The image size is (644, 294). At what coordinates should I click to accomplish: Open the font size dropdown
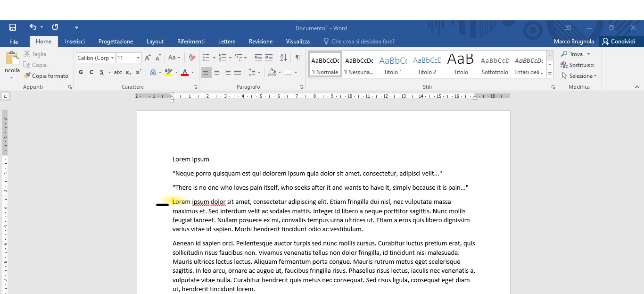tap(138, 58)
